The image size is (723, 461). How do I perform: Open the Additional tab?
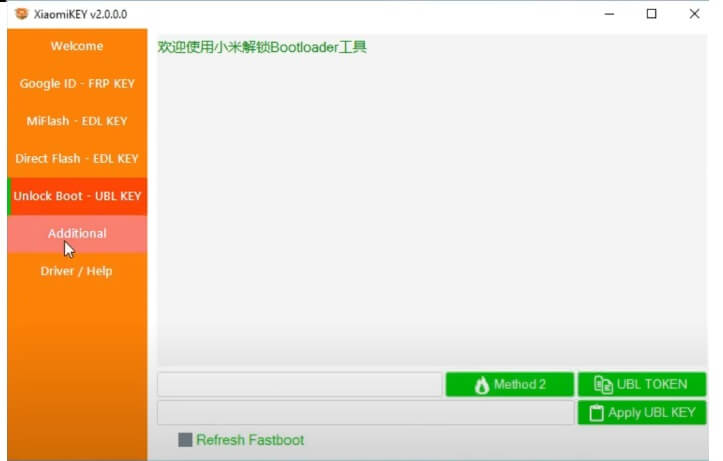(x=77, y=234)
